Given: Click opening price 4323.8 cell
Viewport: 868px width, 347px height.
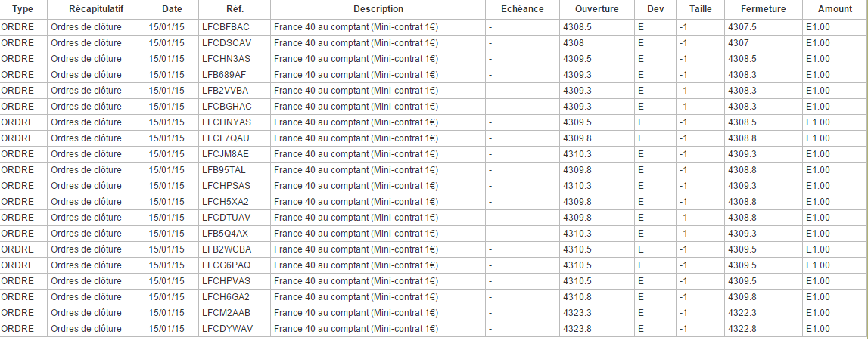Looking at the screenshot, I should click(577, 328).
